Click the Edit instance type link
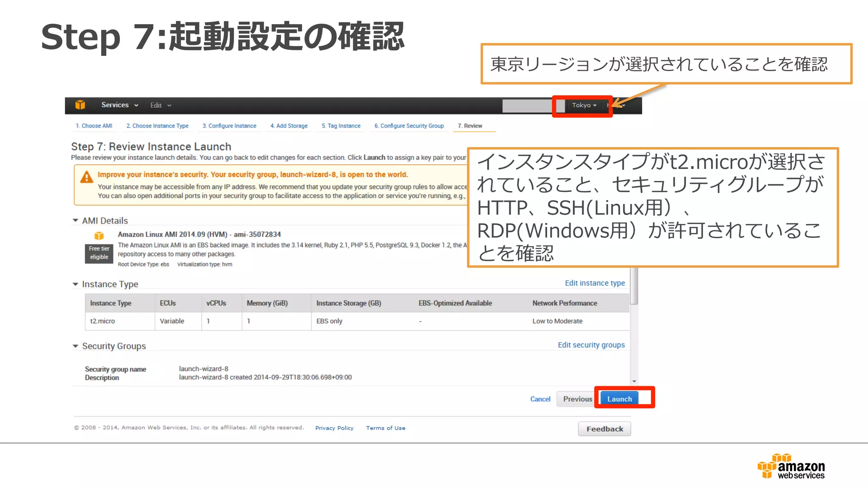The image size is (868, 488). [x=595, y=283]
